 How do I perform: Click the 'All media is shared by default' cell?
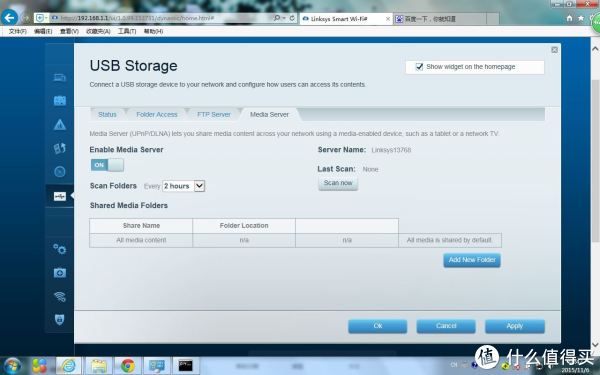click(x=450, y=240)
